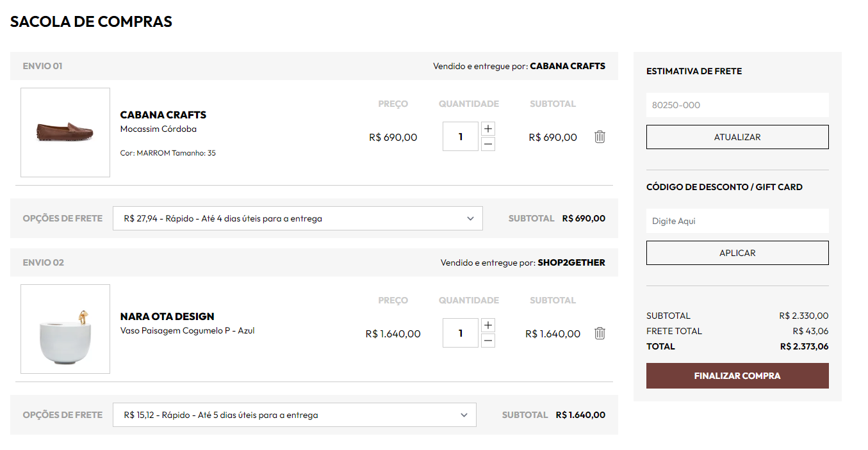Open the NARA OTA DESIGN brand title
Viewport: 868px width, 450px height.
(x=167, y=316)
